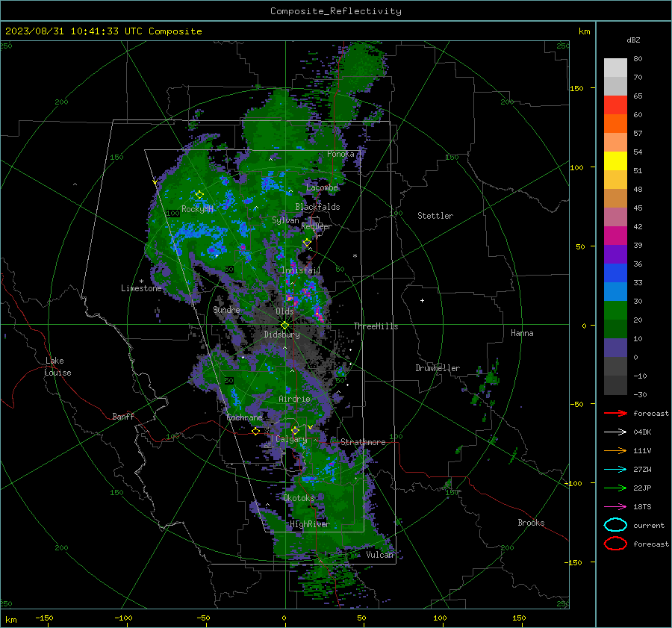Screen dimensions: 672x628
Task: Click the Drumheller town label
Action: [x=438, y=368]
